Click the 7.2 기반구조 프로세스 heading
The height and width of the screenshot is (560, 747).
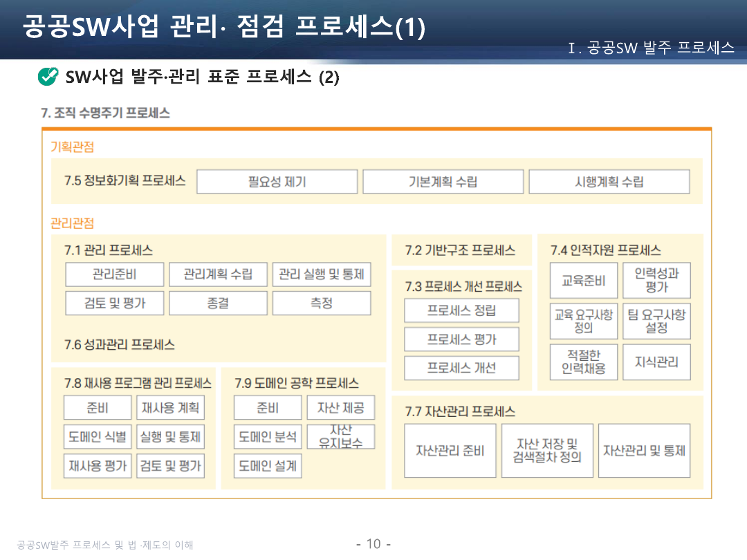460,250
